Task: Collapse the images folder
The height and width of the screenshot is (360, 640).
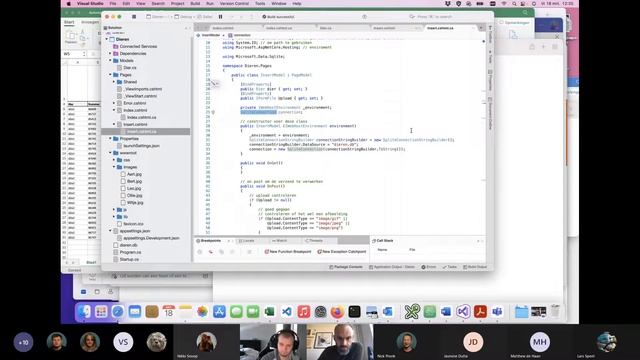Action: [114, 167]
